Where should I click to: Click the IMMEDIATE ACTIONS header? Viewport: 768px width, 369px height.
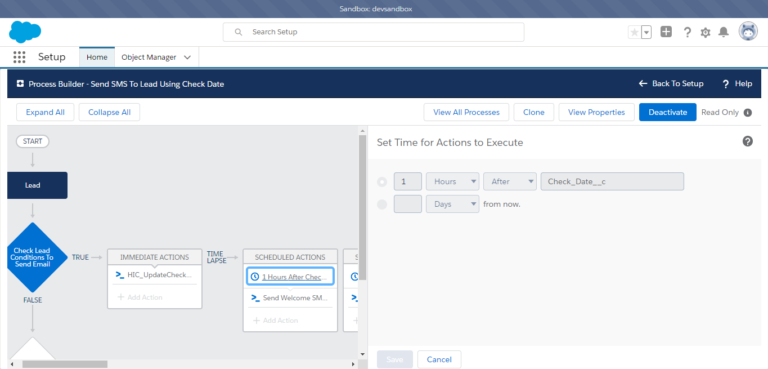pos(155,257)
